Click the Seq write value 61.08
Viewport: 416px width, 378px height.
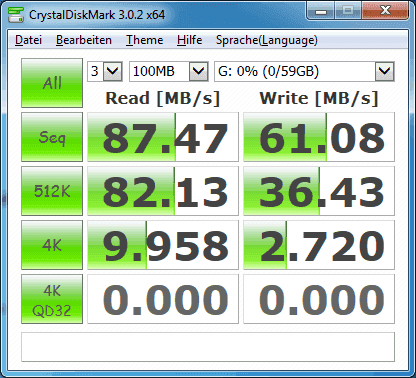[319, 137]
